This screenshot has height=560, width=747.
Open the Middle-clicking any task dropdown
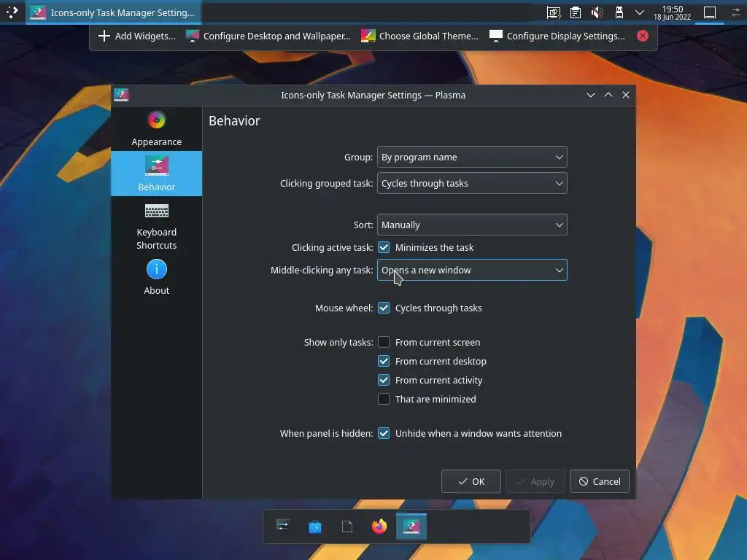coord(472,270)
